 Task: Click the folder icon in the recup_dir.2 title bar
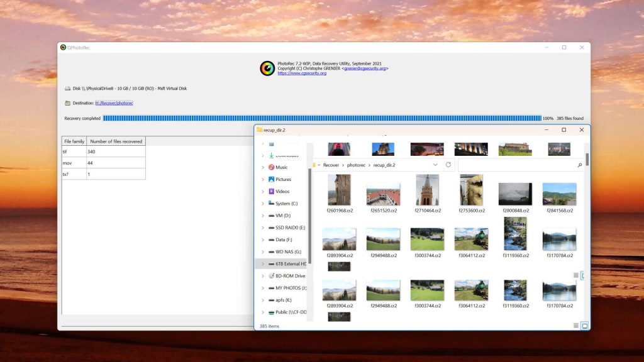[x=260, y=130]
